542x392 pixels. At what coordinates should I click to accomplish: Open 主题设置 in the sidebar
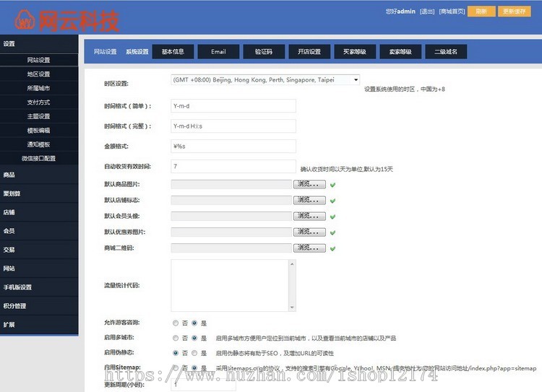39,116
